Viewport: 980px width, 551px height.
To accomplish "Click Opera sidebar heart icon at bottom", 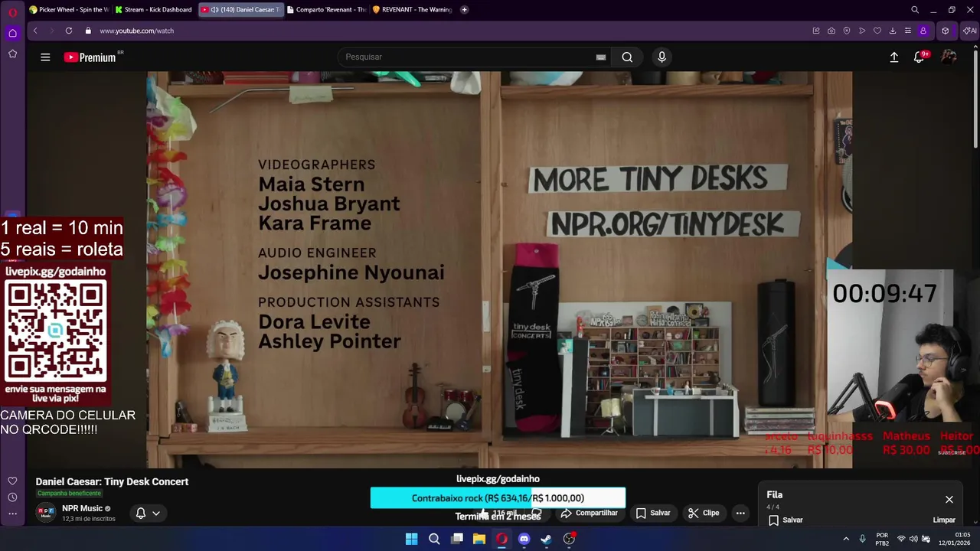I will pos(12,481).
